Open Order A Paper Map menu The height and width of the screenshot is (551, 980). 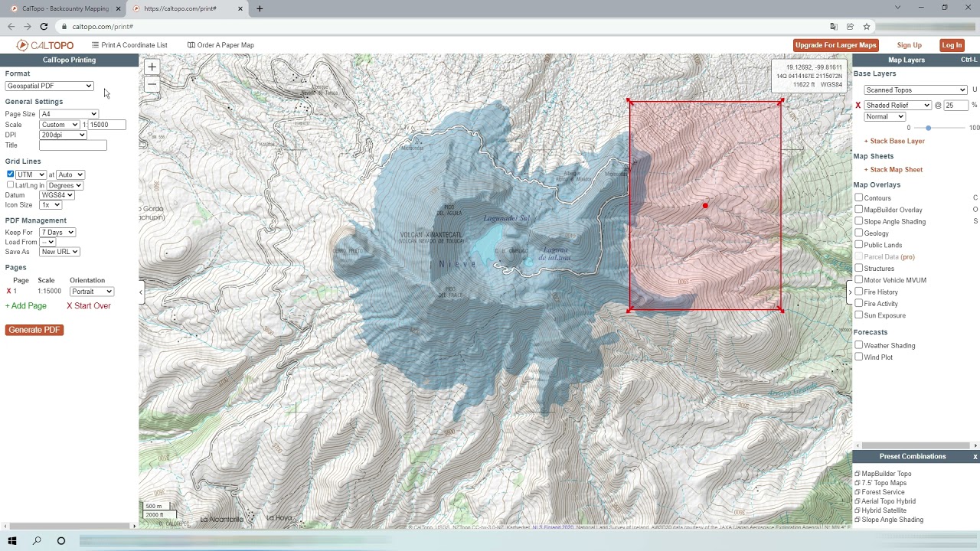click(x=220, y=45)
